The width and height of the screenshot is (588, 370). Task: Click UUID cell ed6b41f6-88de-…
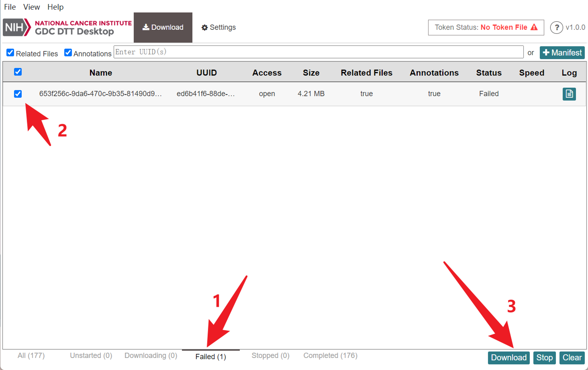click(206, 94)
